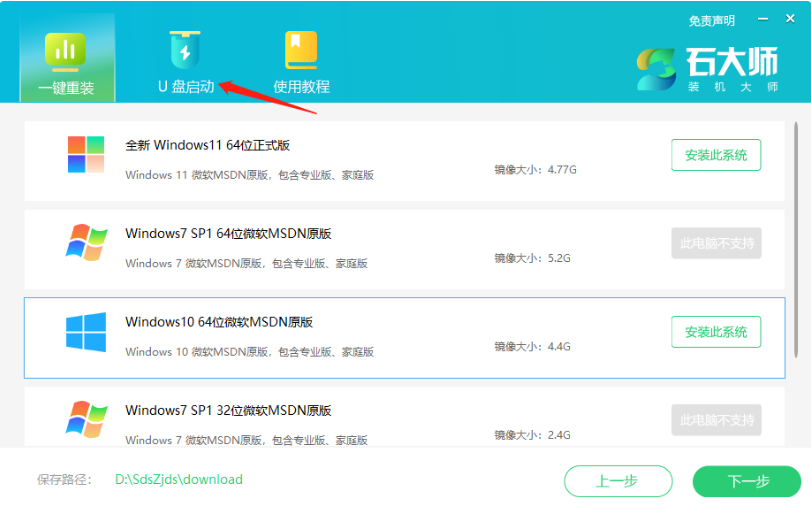Proceed with 下一步 button
The width and height of the screenshot is (811, 511).
(747, 481)
